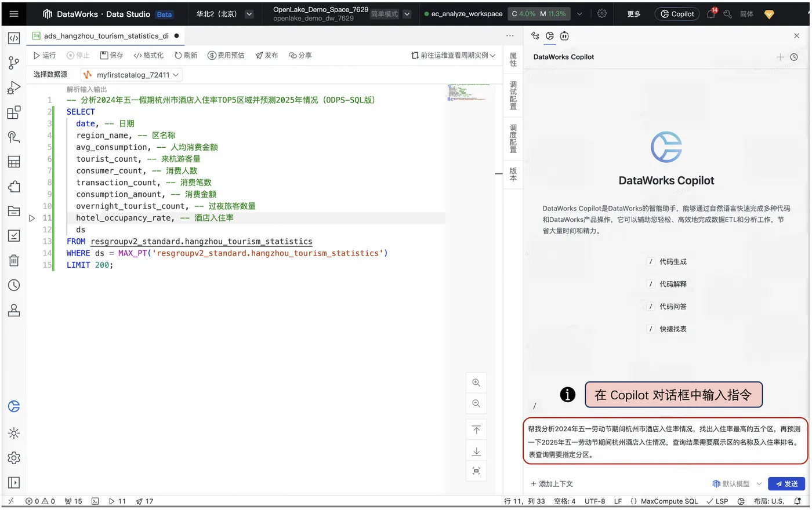
Task: Select the ec_analyze_workspace resource group
Action: pos(463,14)
